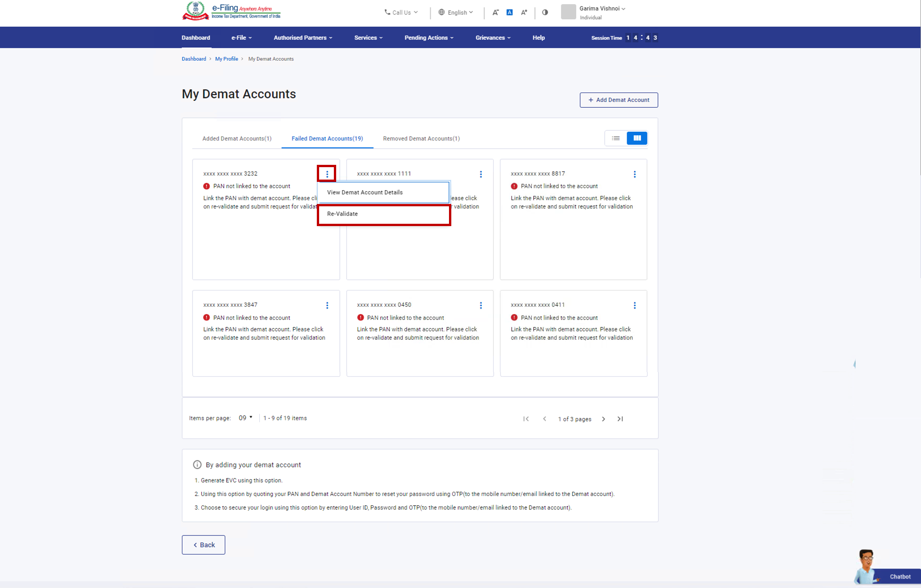This screenshot has width=921, height=588.
Task: Click the Back button
Action: (203, 544)
